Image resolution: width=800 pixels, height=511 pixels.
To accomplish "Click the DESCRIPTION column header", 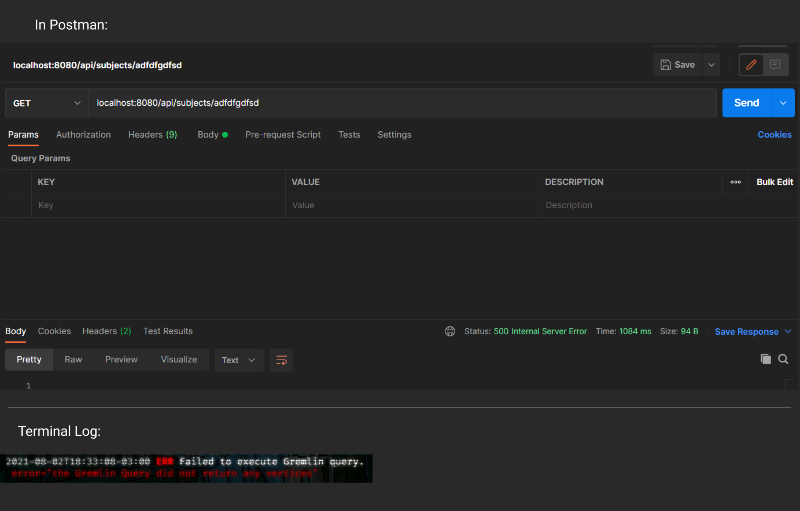I will pyautogui.click(x=574, y=182).
